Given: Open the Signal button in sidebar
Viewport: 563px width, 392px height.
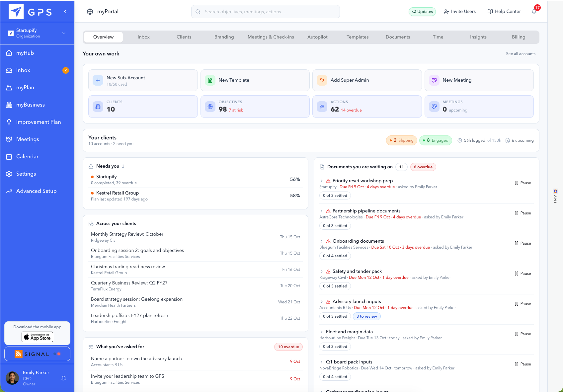Looking at the screenshot, I should point(37,354).
